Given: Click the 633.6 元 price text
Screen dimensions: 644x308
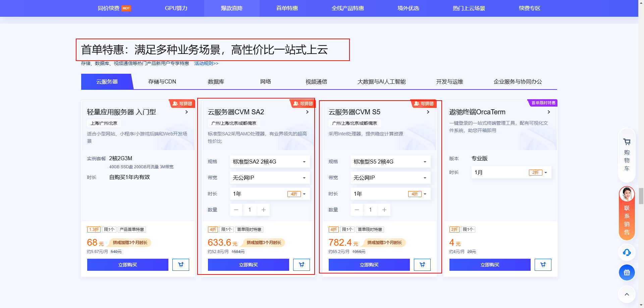Looking at the screenshot, I should point(223,243).
